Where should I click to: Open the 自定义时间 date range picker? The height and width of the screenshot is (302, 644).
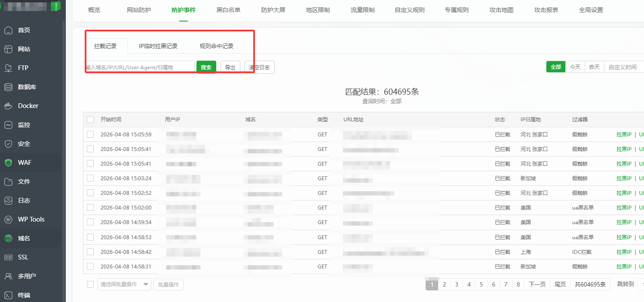click(x=623, y=67)
